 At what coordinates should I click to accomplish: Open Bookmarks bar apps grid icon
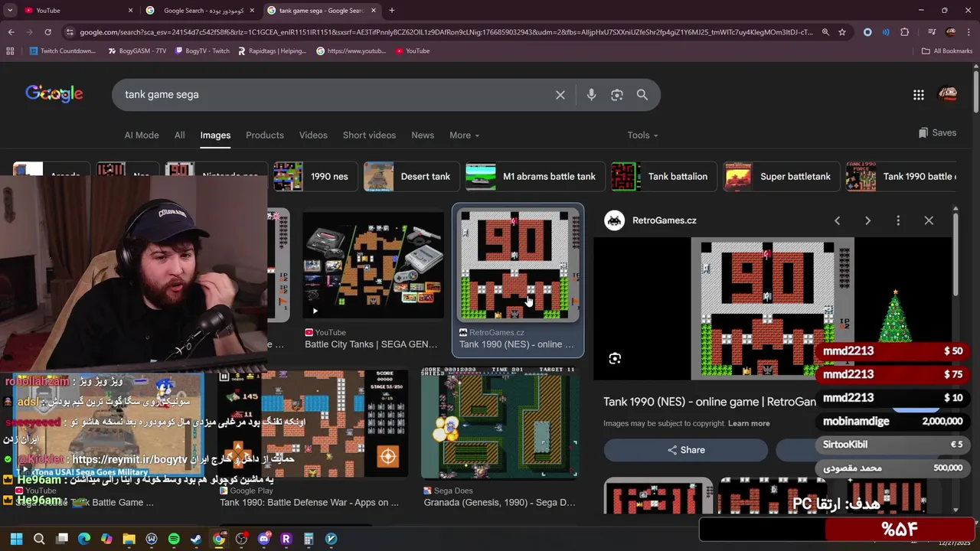(10, 51)
